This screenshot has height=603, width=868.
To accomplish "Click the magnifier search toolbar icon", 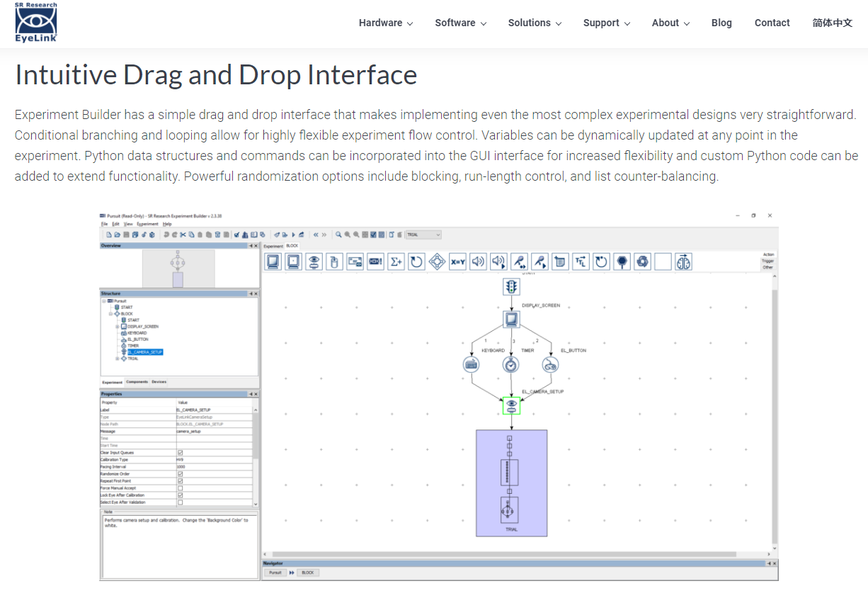I will click(x=339, y=235).
